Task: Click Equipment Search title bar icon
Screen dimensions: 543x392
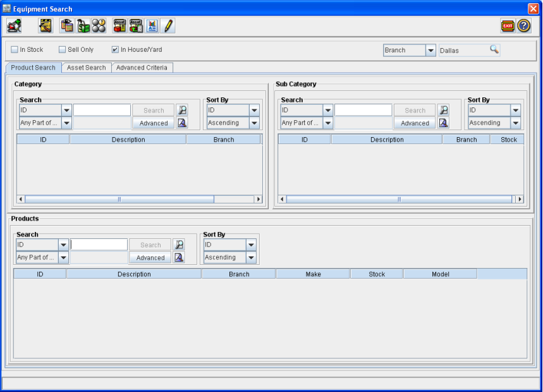Action: coord(6,8)
